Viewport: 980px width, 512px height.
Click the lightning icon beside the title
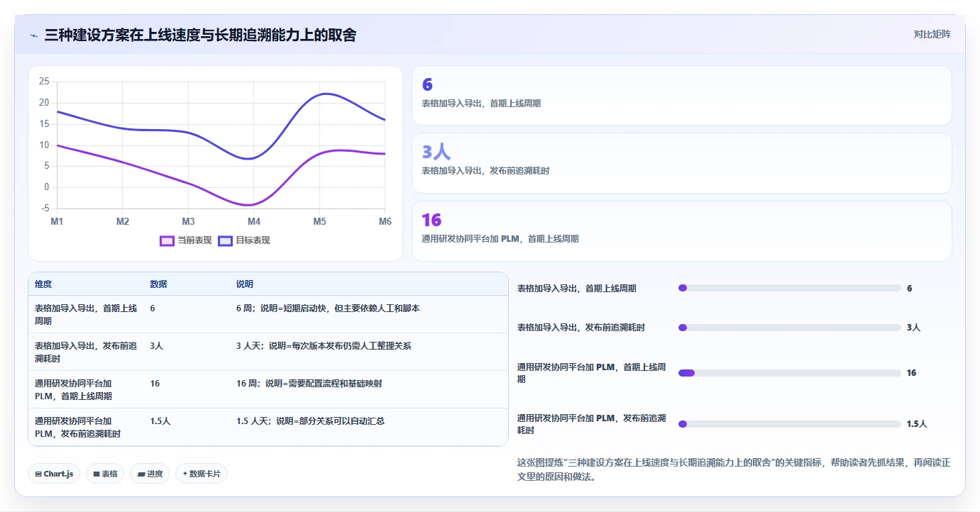coord(34,35)
